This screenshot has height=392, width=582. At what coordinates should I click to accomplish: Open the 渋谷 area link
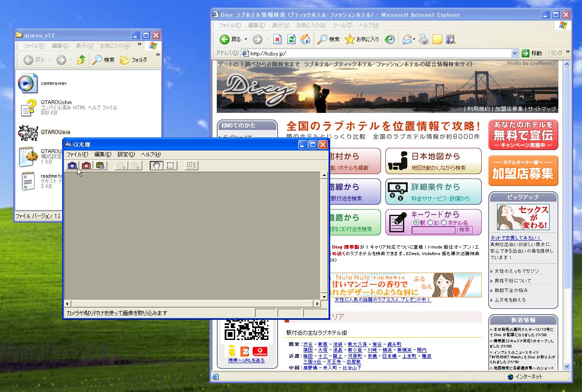pyautogui.click(x=308, y=344)
